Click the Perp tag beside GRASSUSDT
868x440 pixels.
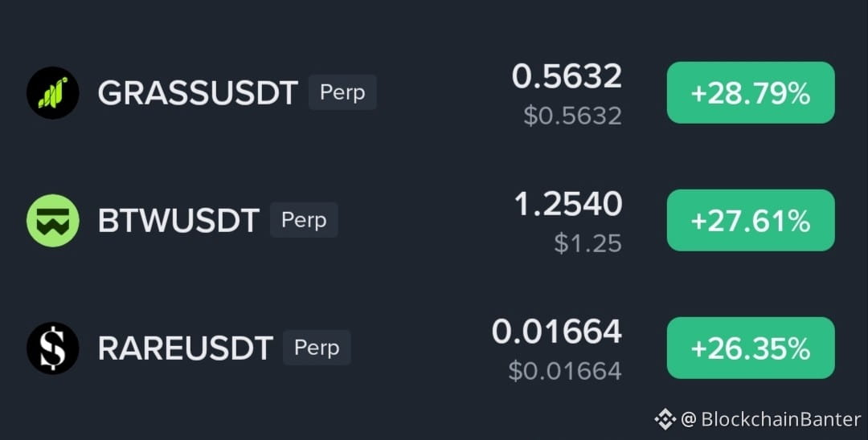(342, 92)
